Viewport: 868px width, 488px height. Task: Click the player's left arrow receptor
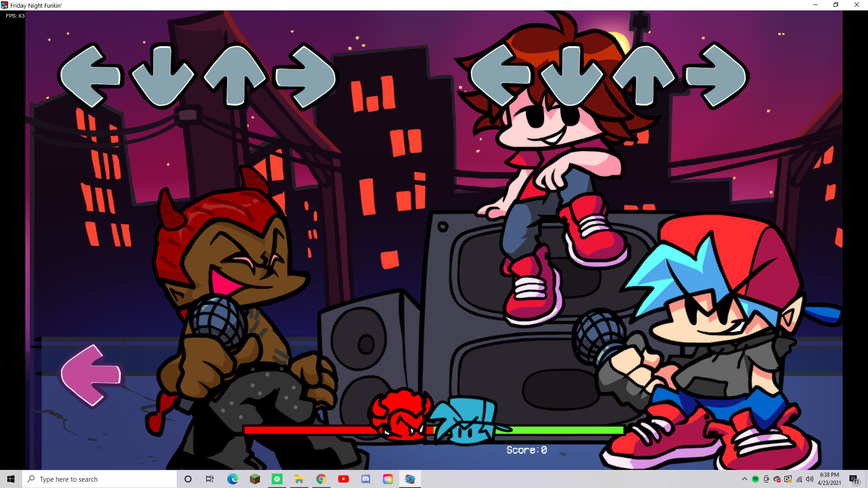pyautogui.click(x=500, y=76)
